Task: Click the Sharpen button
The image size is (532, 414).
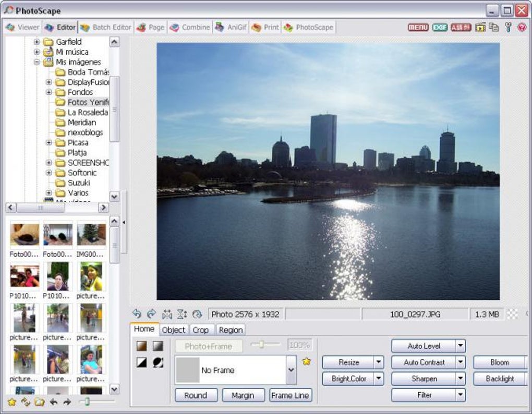Action: pos(424,379)
